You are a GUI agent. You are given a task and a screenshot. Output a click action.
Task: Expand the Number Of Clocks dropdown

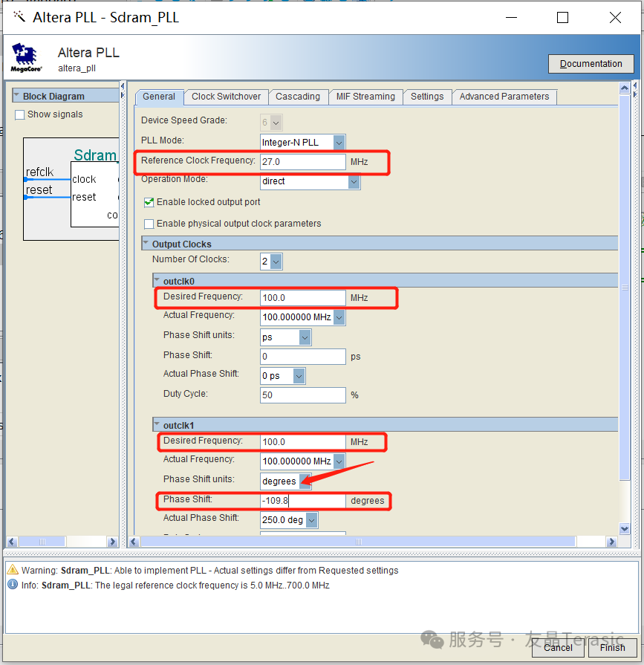pyautogui.click(x=276, y=261)
